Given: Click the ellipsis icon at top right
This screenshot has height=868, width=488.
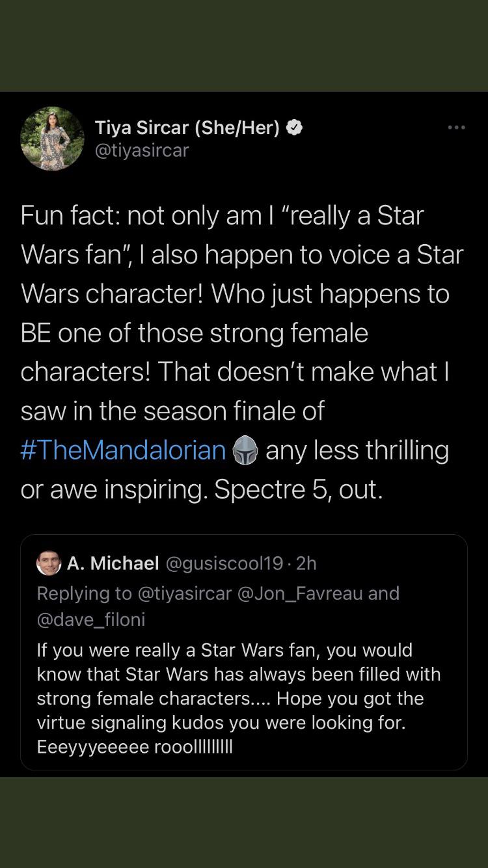Looking at the screenshot, I should point(456,128).
